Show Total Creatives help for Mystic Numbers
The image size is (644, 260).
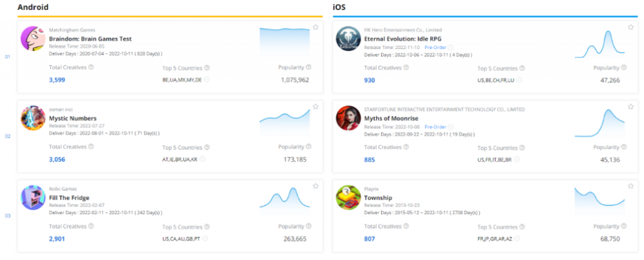91,147
